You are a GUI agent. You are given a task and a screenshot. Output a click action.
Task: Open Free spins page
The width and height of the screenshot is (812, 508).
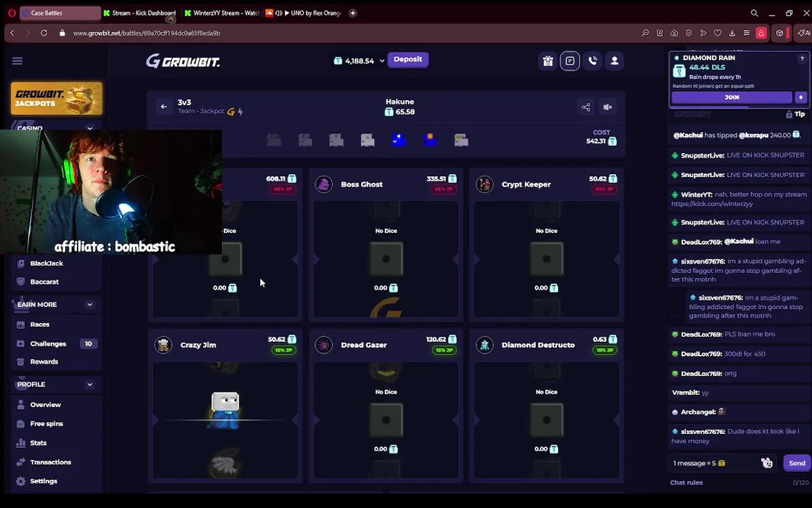(47, 424)
